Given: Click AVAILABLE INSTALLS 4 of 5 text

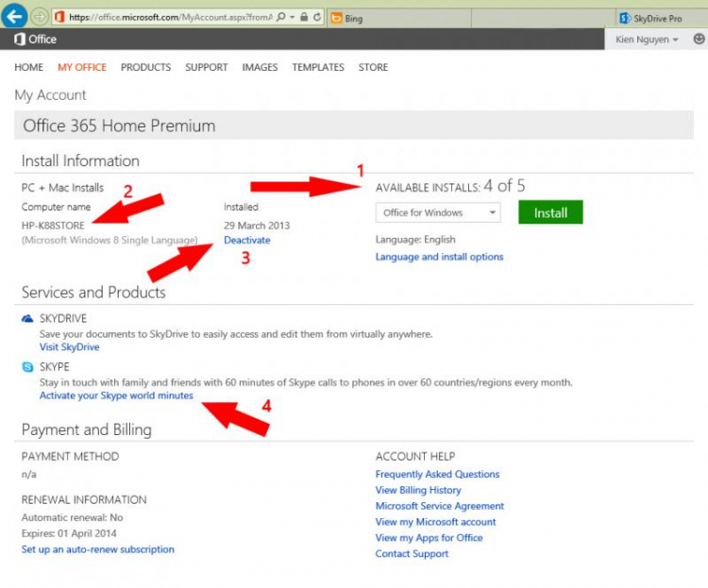Looking at the screenshot, I should point(450,186).
